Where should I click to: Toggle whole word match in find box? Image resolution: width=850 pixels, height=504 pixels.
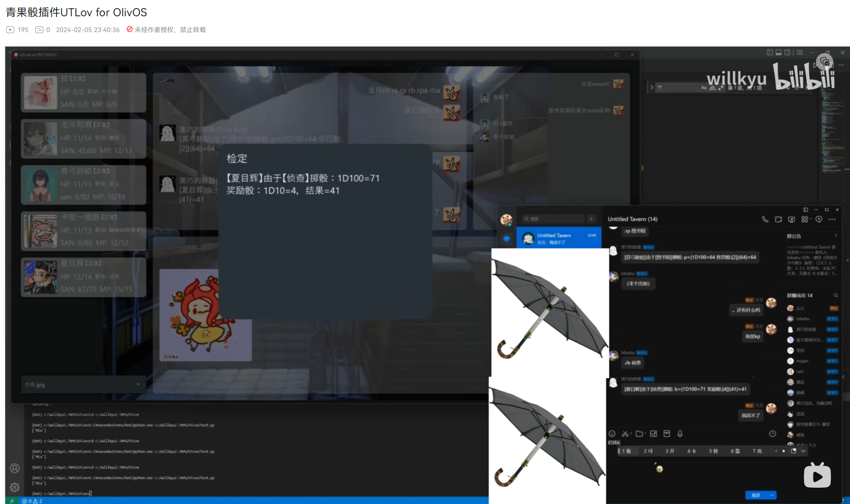point(712,88)
